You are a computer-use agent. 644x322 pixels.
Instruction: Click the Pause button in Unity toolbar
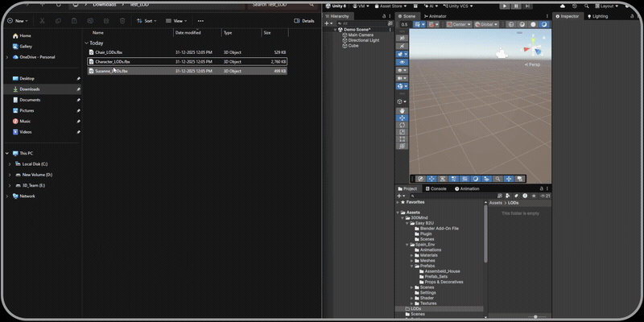click(516, 6)
